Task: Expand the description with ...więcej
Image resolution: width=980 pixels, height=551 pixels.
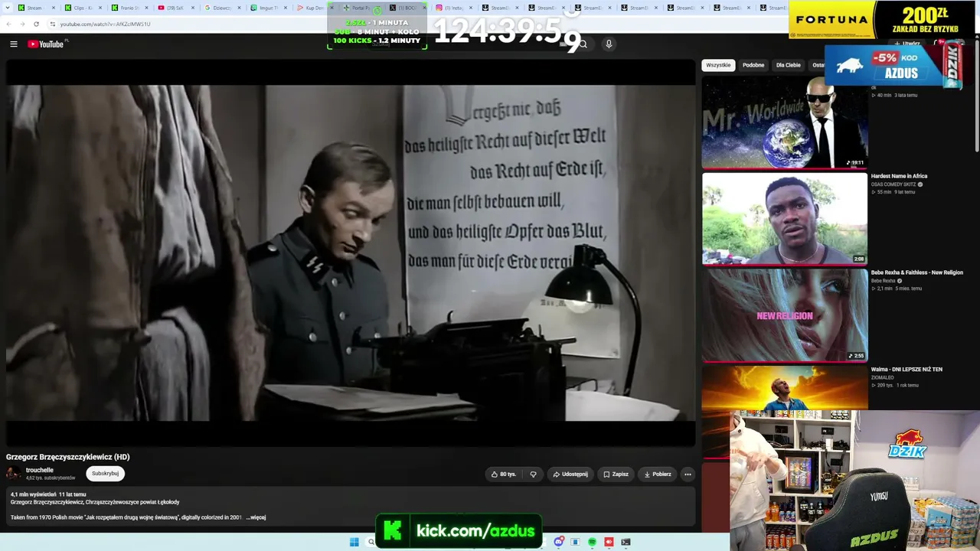Action: point(256,517)
